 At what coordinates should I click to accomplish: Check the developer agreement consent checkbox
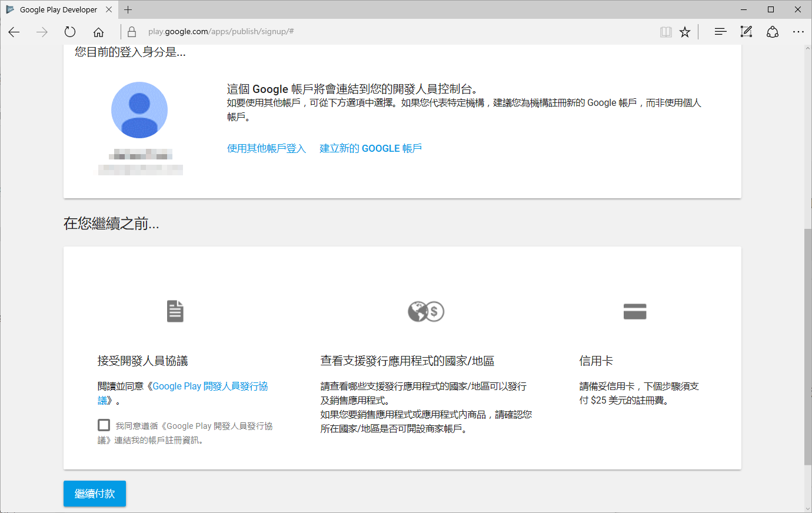coord(104,425)
